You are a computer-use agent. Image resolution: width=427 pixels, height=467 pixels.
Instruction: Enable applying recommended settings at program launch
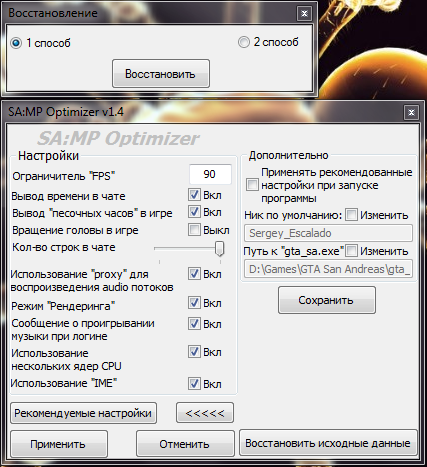point(252,185)
